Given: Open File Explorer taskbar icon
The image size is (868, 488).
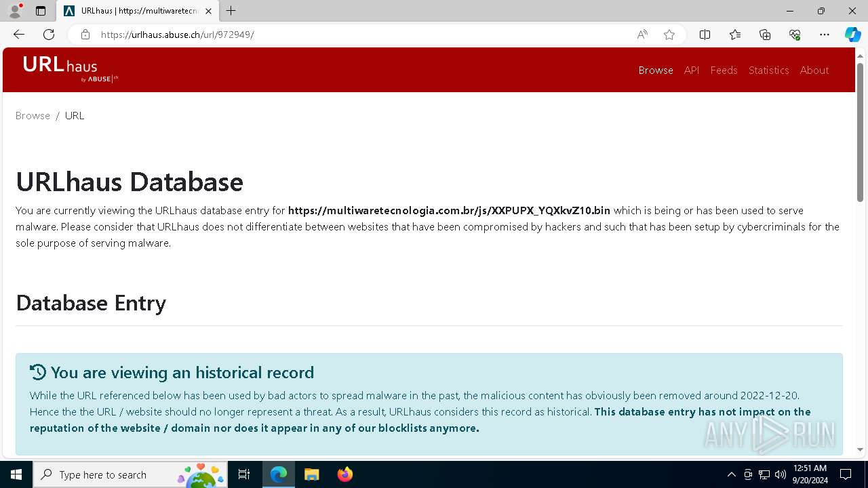Looking at the screenshot, I should pos(311,474).
